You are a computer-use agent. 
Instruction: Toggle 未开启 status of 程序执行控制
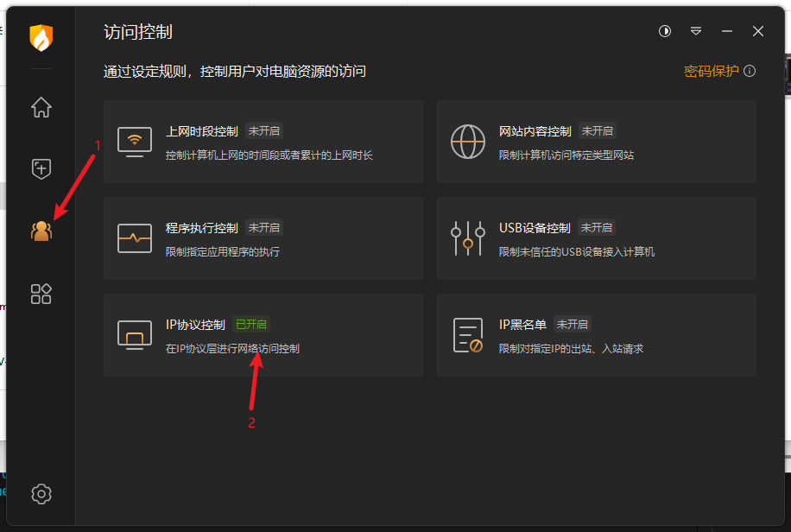pos(264,228)
